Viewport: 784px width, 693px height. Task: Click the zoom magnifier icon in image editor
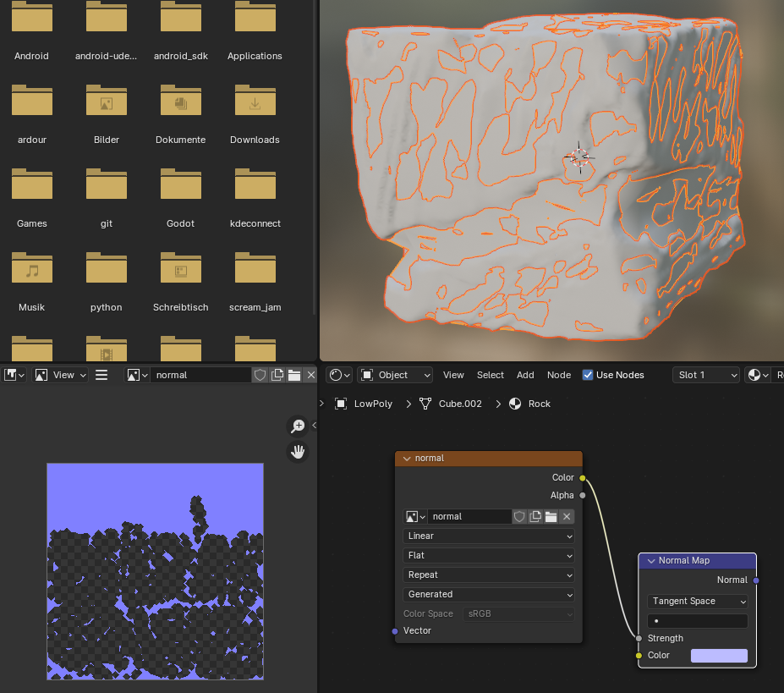(x=298, y=426)
